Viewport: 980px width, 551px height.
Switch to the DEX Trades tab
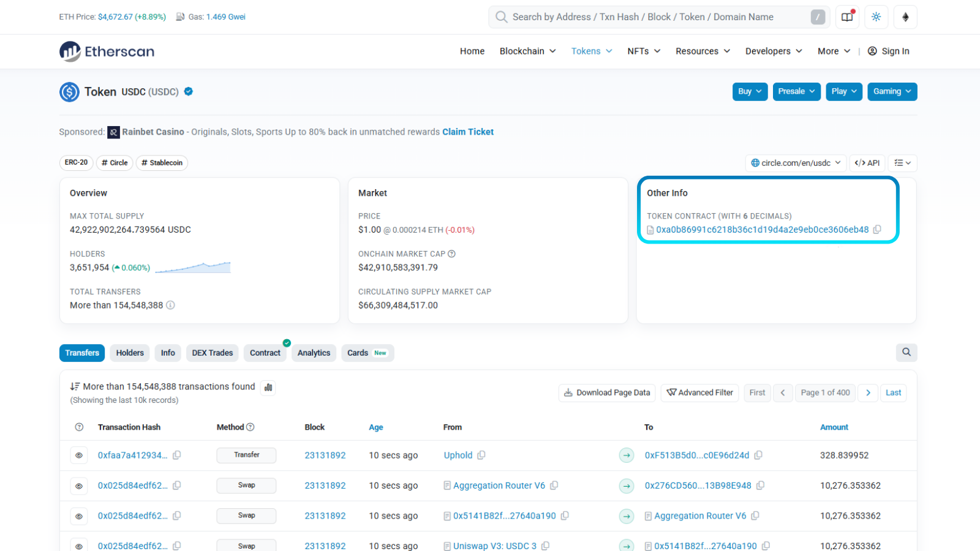(x=213, y=353)
